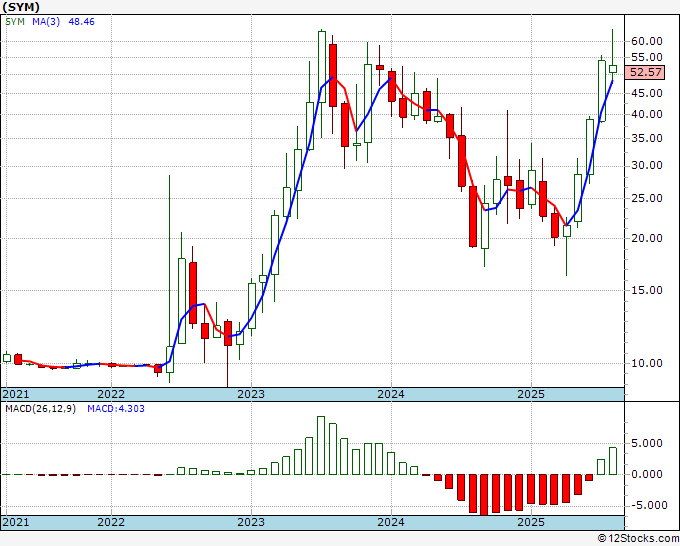Click 2024 on the MACD timeline

pyautogui.click(x=391, y=522)
